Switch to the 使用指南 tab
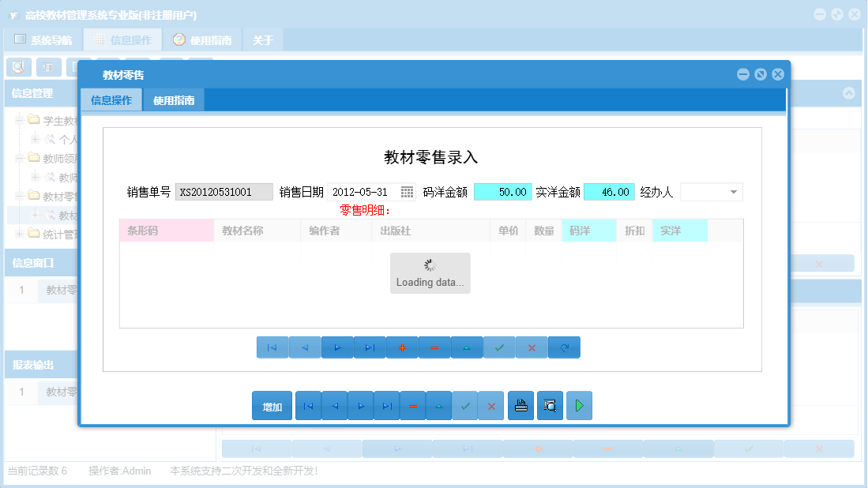Viewport: 868px width, 488px height. [173, 99]
